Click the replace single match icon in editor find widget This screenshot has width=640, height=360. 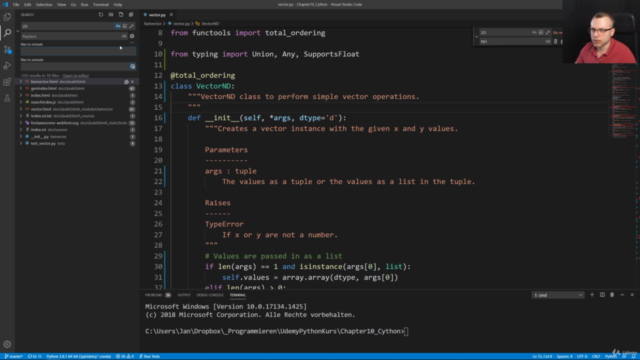556,41
